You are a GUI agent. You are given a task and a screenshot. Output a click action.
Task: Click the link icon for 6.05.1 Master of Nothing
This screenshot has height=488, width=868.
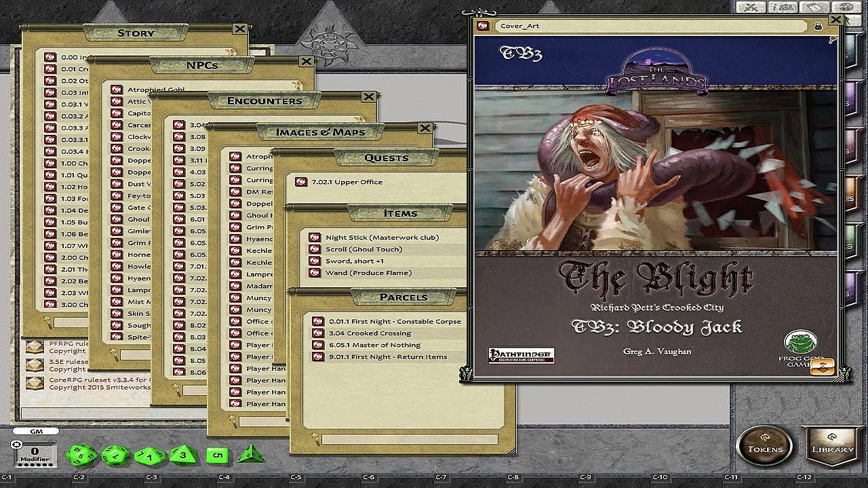point(317,345)
